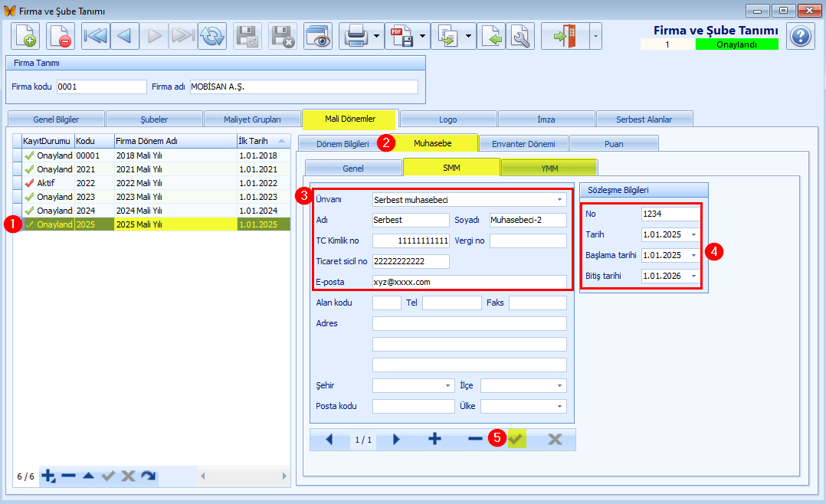The height and width of the screenshot is (504, 826).
Task: Open the Maliyet Grupları tab
Action: [252, 119]
